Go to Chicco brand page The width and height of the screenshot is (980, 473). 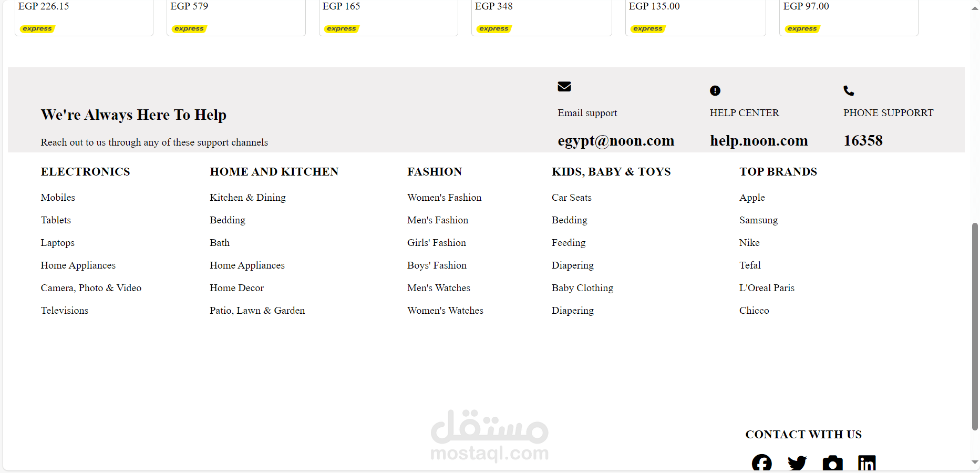click(x=754, y=311)
